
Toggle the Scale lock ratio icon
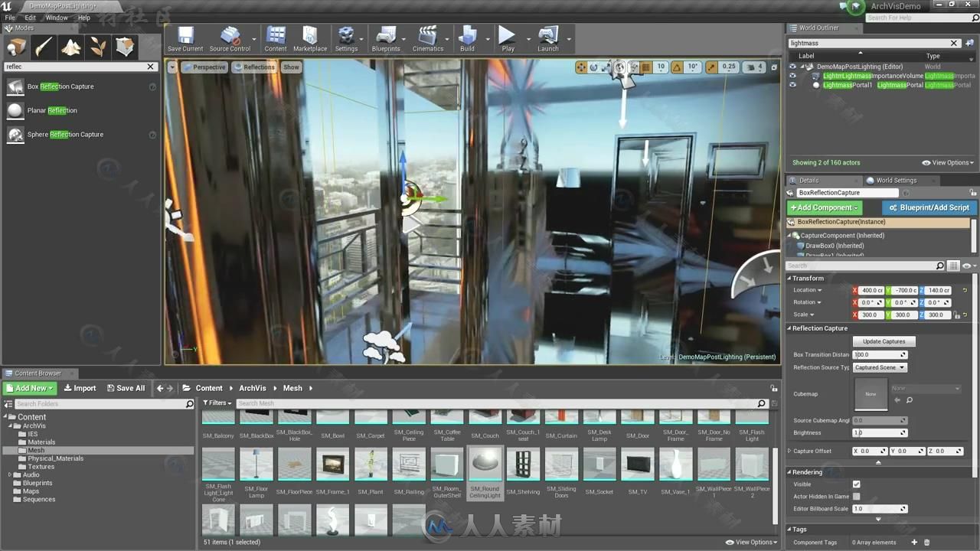click(x=957, y=315)
